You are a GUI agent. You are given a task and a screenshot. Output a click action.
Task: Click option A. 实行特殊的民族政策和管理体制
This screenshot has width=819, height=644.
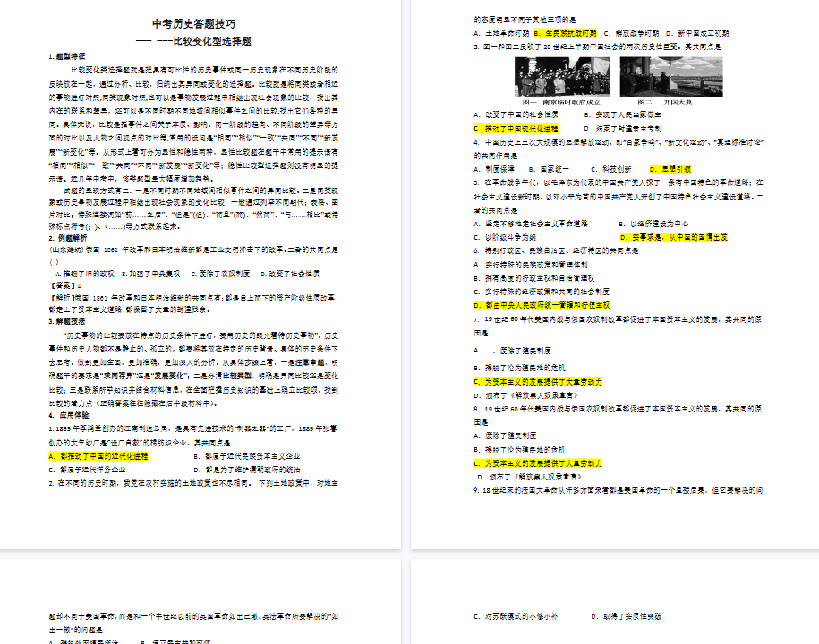point(531,265)
